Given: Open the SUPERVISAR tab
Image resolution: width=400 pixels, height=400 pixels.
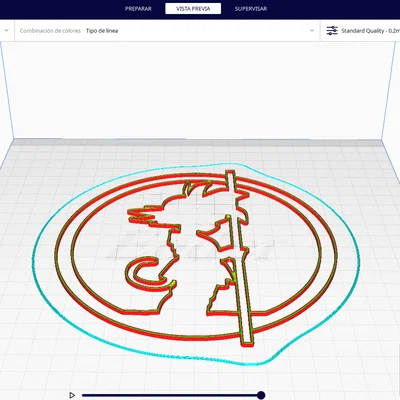Looking at the screenshot, I should (251, 9).
